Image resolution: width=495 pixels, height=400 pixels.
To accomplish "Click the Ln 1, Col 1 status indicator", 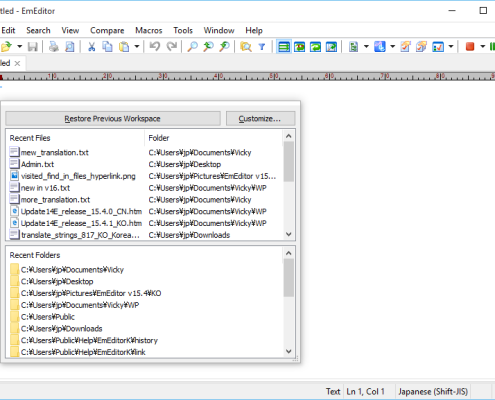I will (x=365, y=391).
